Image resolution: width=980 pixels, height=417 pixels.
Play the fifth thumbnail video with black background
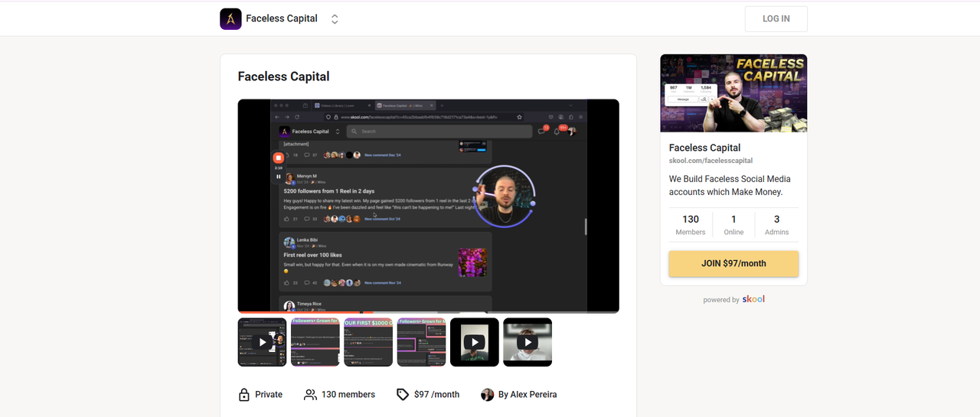pyautogui.click(x=475, y=342)
